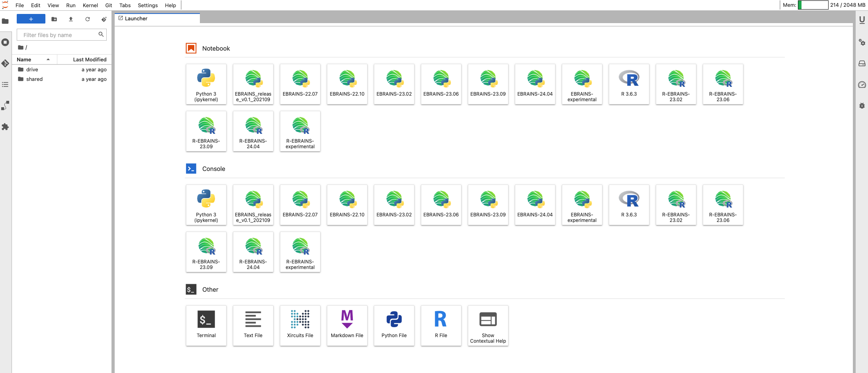Open EBRAINS-22.10 console card
This screenshot has width=868, height=373.
pyautogui.click(x=347, y=205)
